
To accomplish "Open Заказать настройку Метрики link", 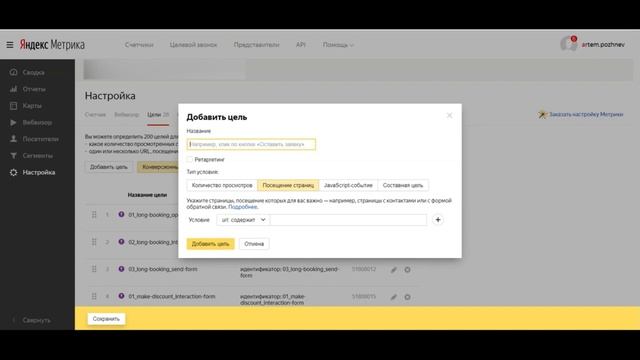I will (x=586, y=115).
